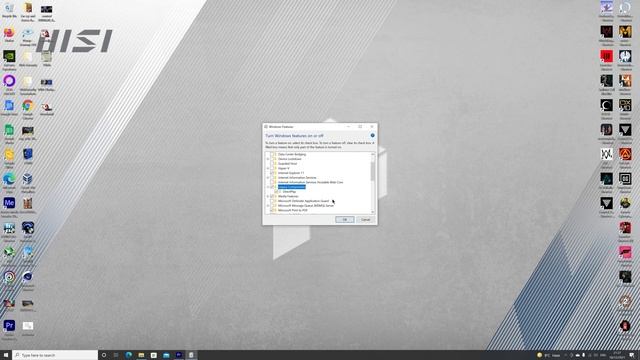Check Microsoft Defender Application Guard checkbox

(x=272, y=201)
